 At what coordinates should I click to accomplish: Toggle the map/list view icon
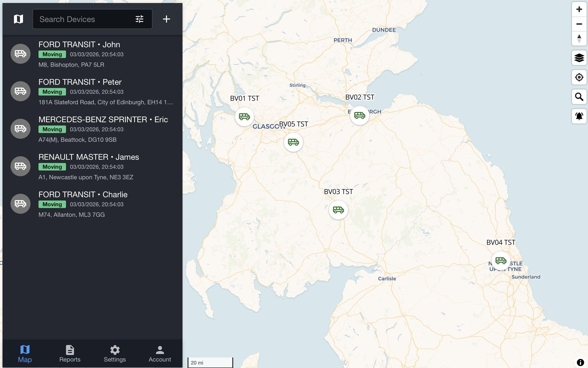click(18, 19)
